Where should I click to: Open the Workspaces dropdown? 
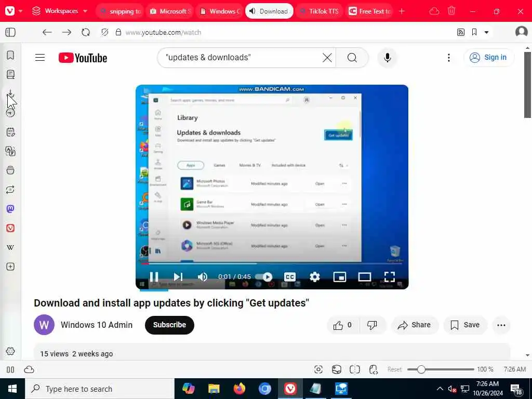coord(60,11)
